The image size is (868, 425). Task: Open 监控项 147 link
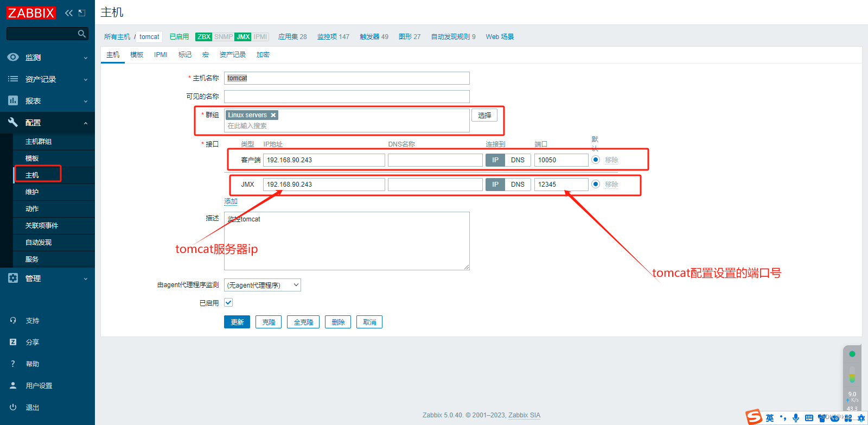pyautogui.click(x=333, y=37)
